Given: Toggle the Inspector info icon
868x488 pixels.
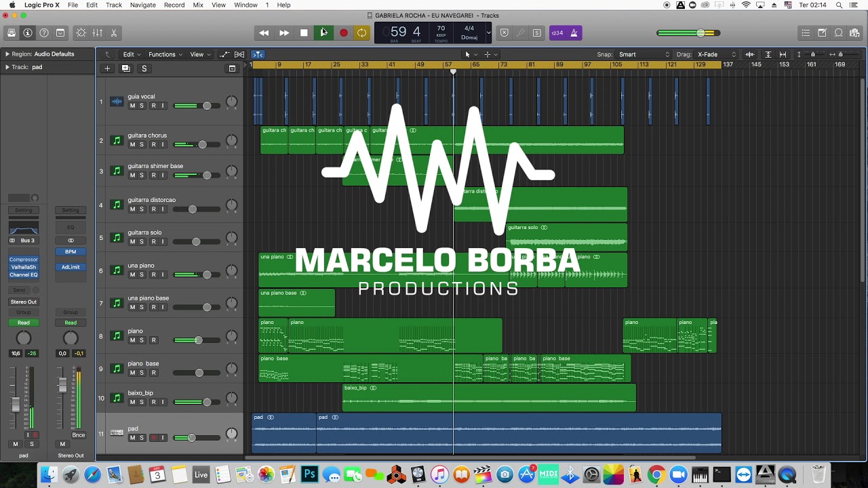Looking at the screenshot, I should coord(28,33).
